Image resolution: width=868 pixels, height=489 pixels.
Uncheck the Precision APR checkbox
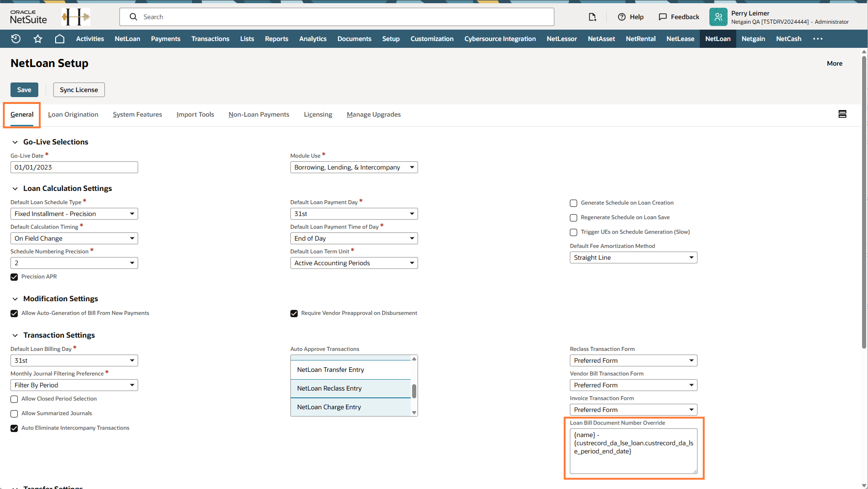(14, 277)
